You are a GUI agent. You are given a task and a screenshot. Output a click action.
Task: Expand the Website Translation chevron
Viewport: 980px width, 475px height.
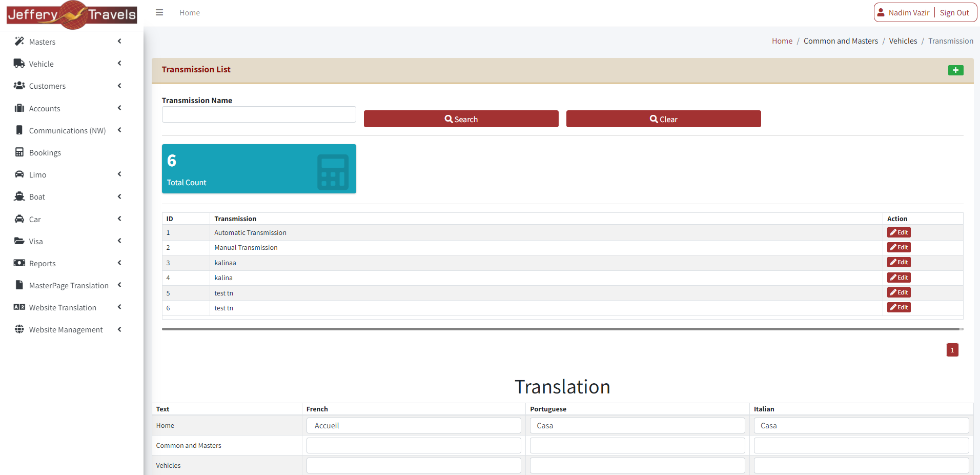tap(119, 307)
